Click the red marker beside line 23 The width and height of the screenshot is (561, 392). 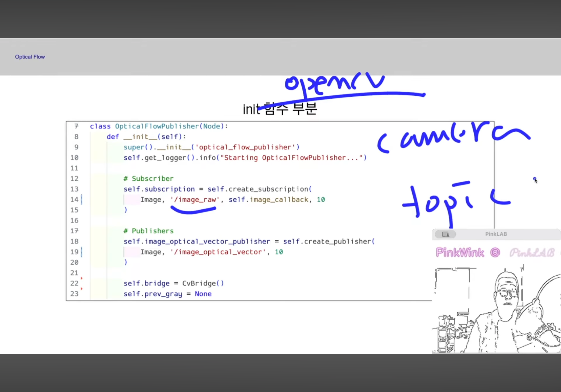tap(82, 289)
